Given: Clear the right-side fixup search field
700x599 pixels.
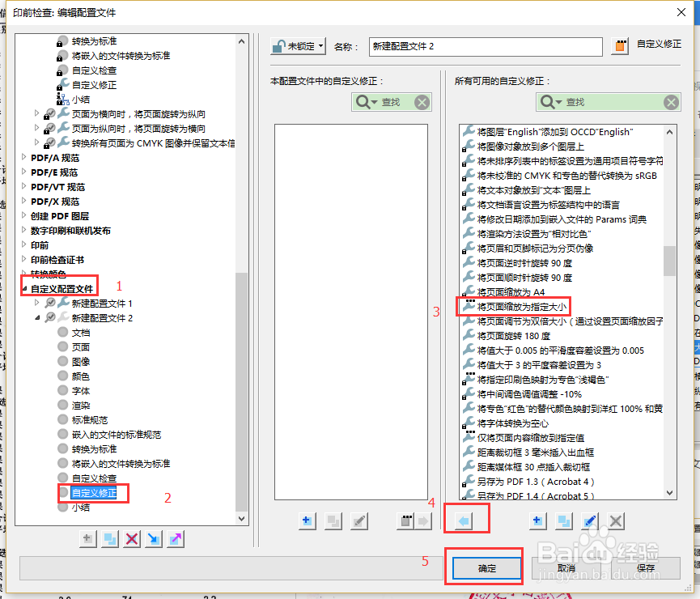Looking at the screenshot, I should pos(671,102).
